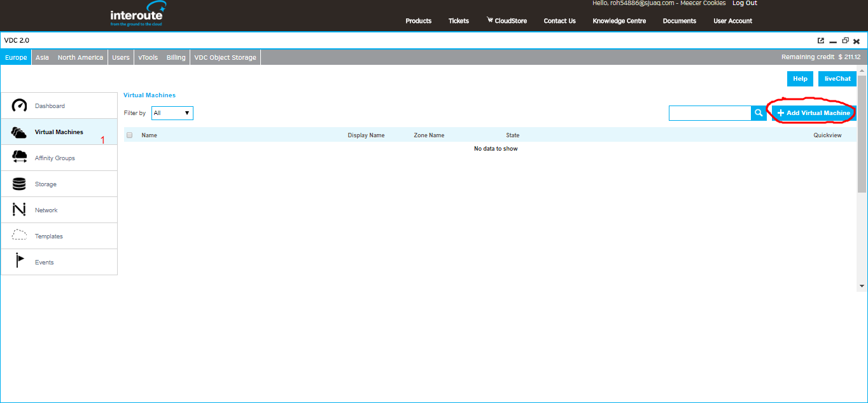Open the Tickets menu
This screenshot has height=403, width=868.
(459, 21)
